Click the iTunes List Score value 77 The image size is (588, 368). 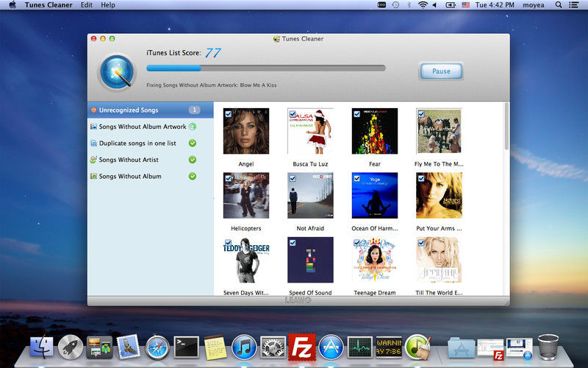tap(213, 52)
